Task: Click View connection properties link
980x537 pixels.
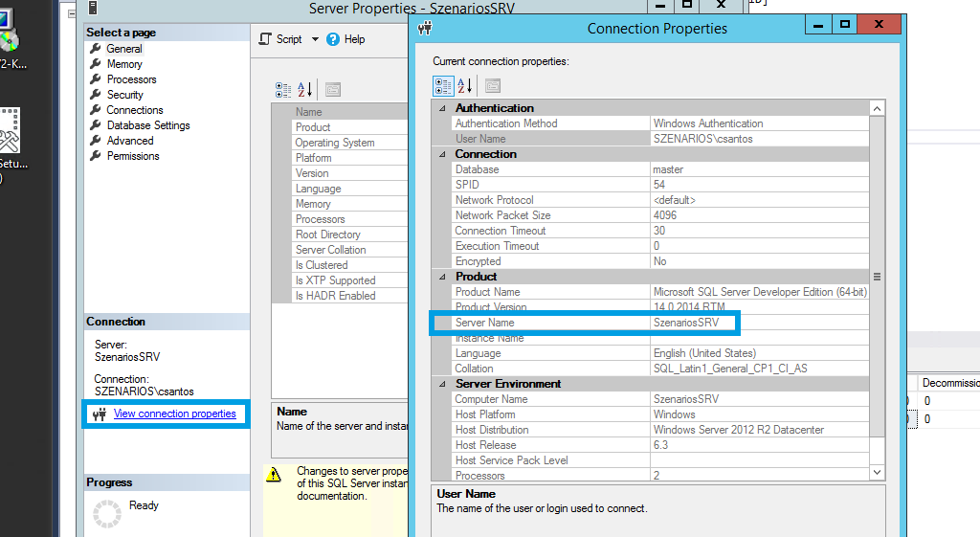Action: pyautogui.click(x=174, y=414)
